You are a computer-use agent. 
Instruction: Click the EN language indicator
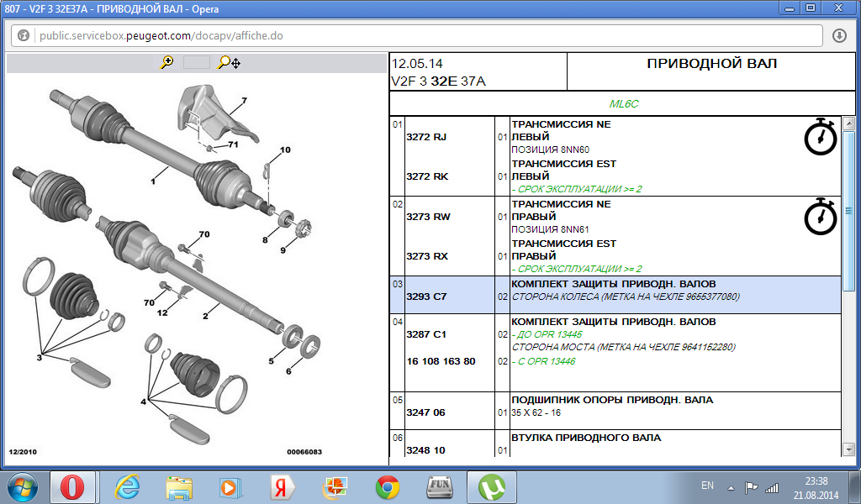[707, 486]
